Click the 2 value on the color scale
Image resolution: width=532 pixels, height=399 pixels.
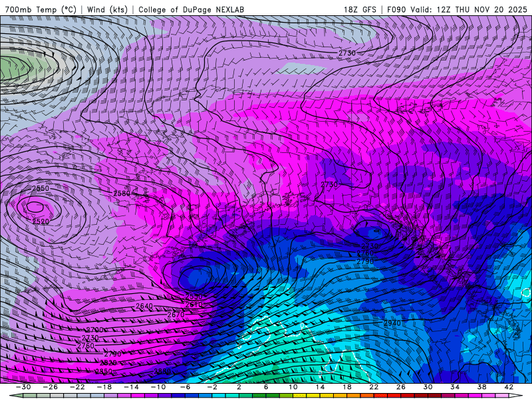[x=239, y=387]
